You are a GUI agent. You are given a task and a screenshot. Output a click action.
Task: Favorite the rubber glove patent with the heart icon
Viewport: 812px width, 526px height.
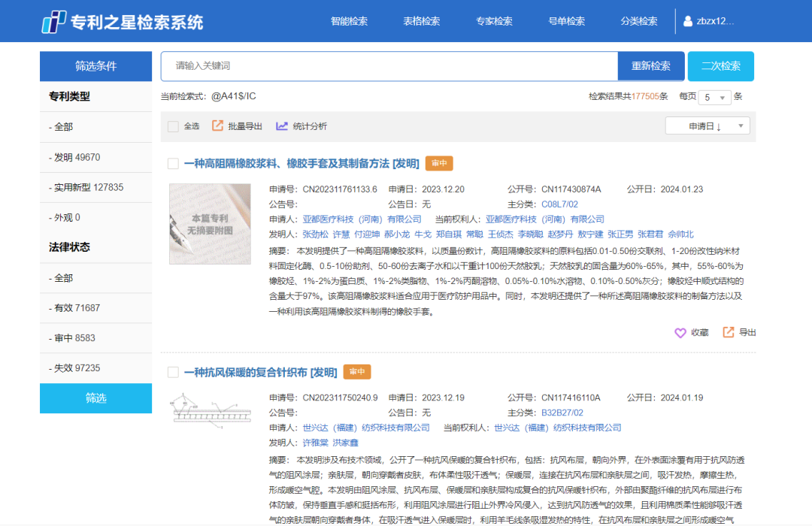680,332
